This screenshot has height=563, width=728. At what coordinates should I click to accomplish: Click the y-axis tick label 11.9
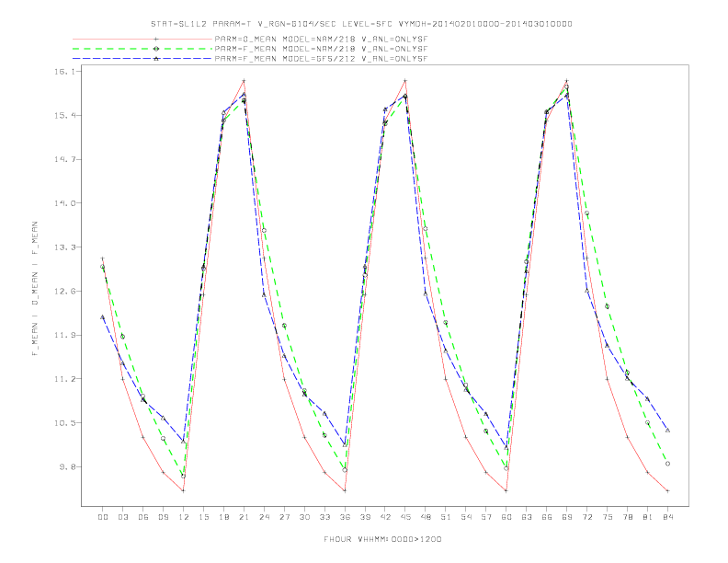tap(64, 335)
